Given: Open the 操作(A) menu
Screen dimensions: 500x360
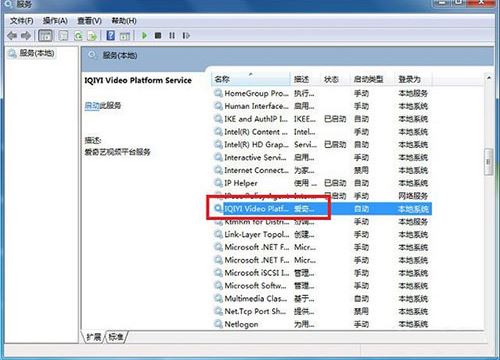Looking at the screenshot, I should [55, 21].
